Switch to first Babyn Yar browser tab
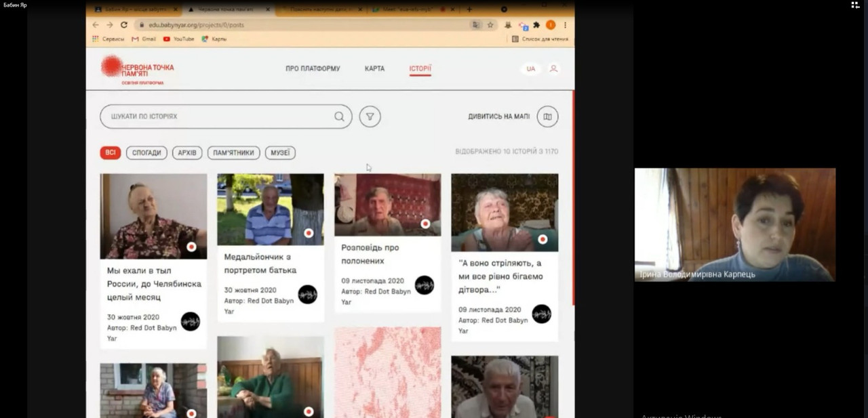868x418 pixels. pyautogui.click(x=134, y=9)
